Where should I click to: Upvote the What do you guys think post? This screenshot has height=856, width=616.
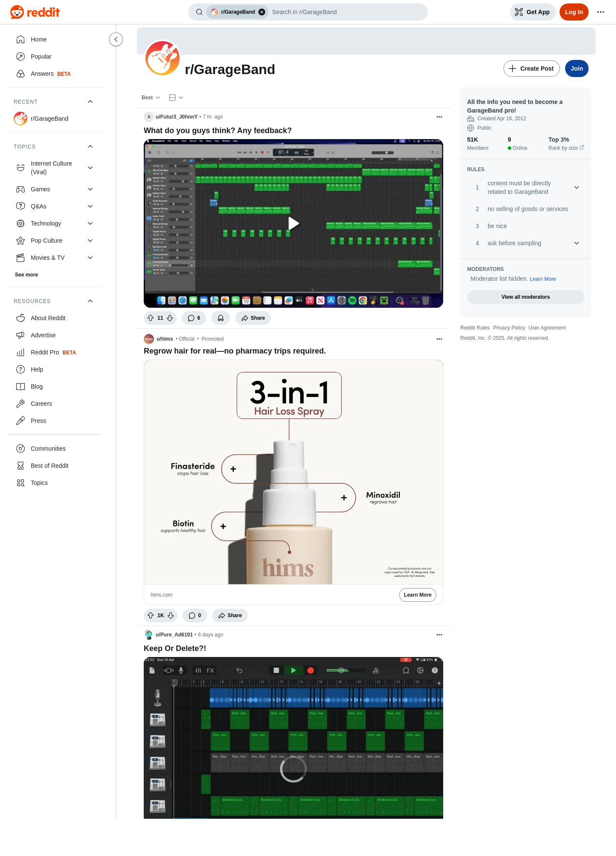[151, 318]
